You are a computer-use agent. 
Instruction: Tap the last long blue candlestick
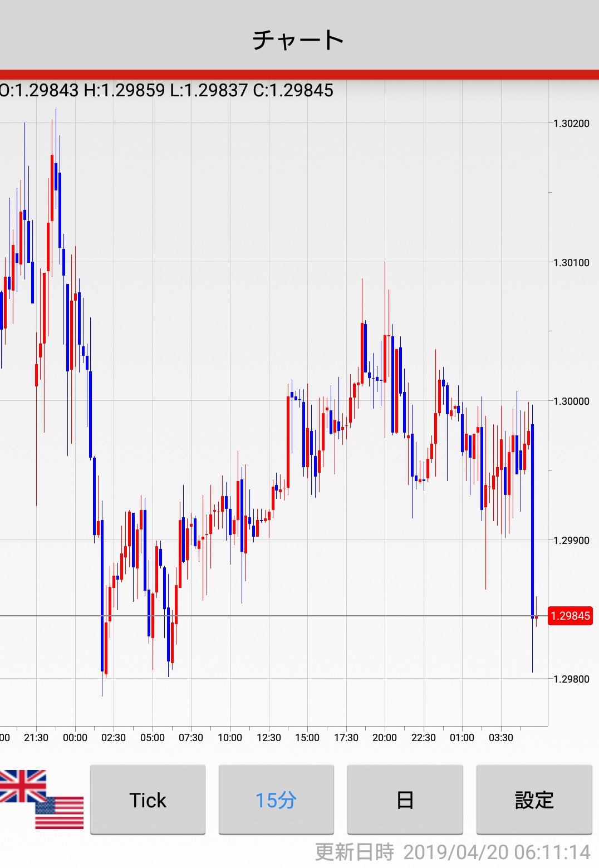point(533,521)
